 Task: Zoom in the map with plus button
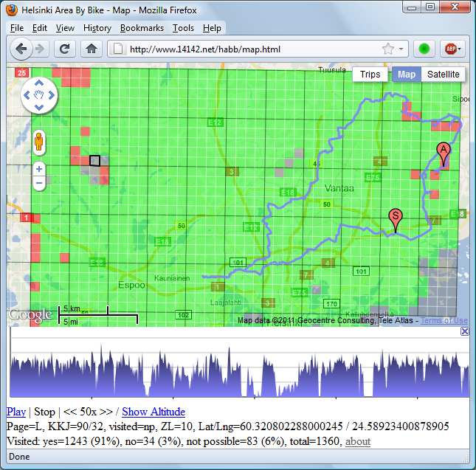(x=39, y=169)
